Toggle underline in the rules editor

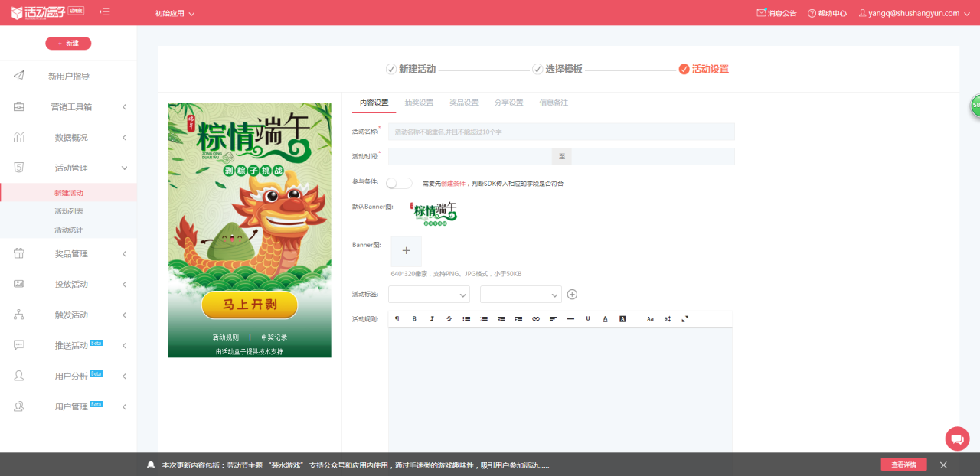point(588,318)
